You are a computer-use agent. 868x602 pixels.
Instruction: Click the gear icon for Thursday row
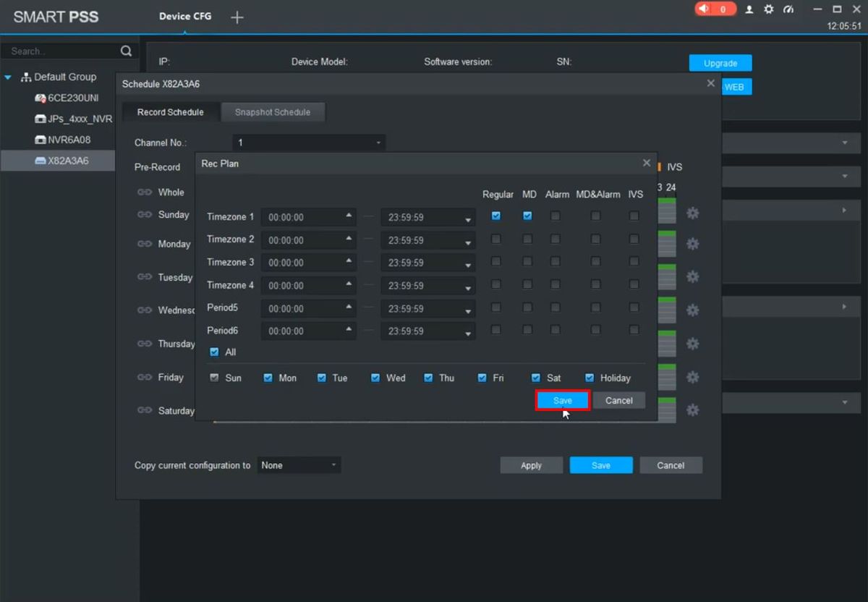click(x=692, y=344)
